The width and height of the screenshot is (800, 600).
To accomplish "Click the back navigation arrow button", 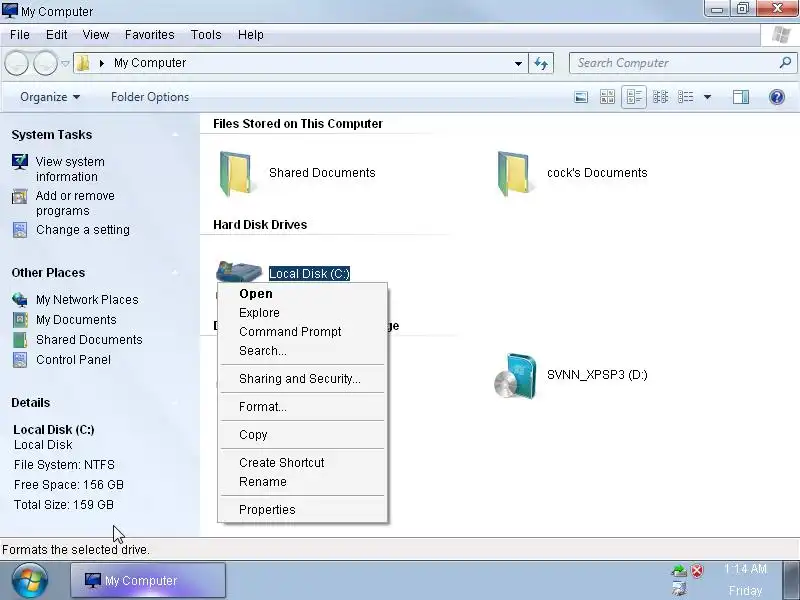I will click(x=16, y=64).
